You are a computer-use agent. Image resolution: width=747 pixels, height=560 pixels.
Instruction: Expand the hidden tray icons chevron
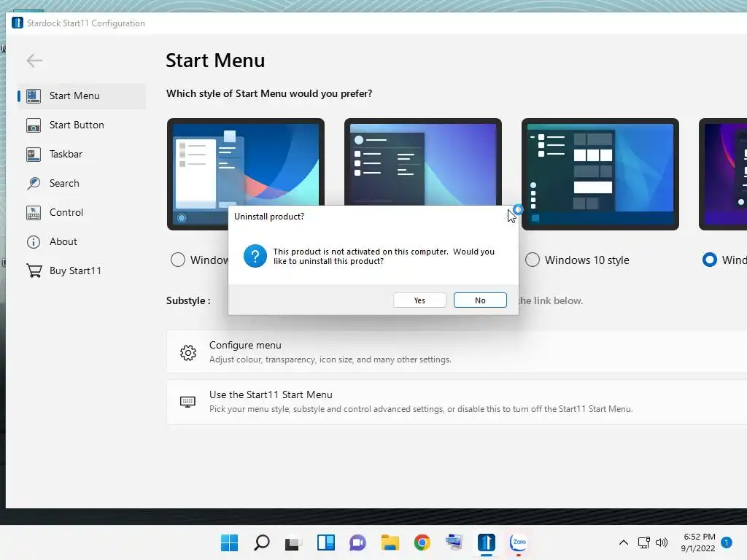pos(623,542)
